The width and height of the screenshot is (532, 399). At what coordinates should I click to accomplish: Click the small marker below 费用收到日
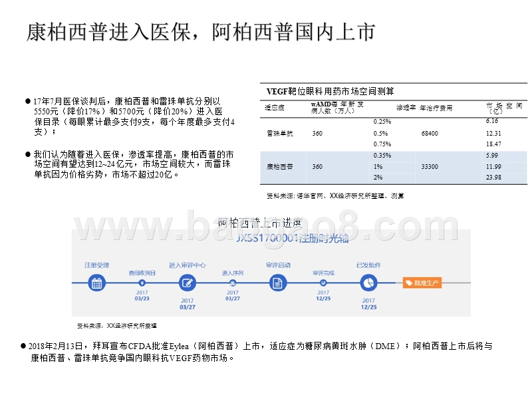pos(142,283)
